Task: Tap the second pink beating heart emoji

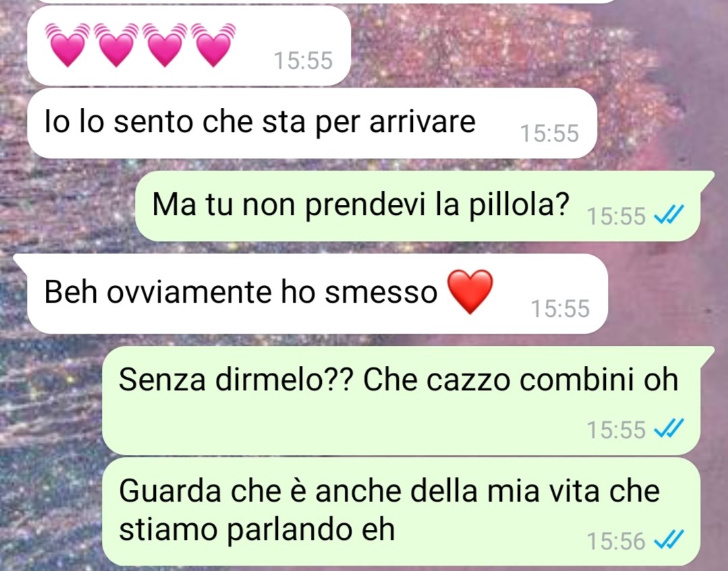Action: [117, 45]
